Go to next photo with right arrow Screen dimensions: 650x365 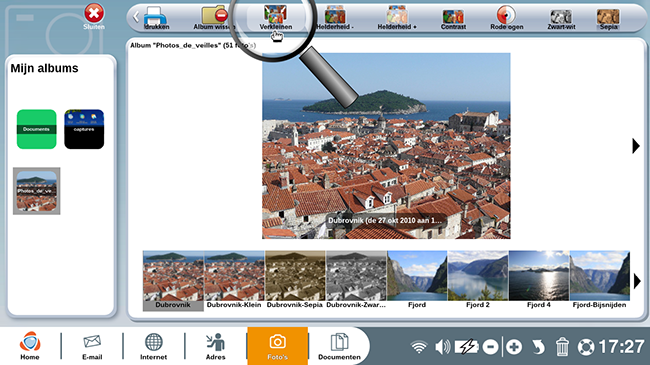point(636,146)
